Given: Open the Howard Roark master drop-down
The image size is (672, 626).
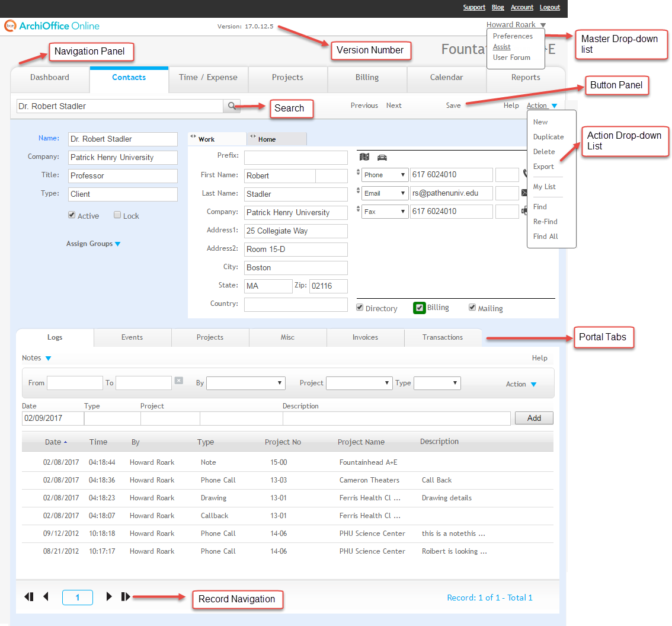Looking at the screenshot, I should pyautogui.click(x=516, y=25).
